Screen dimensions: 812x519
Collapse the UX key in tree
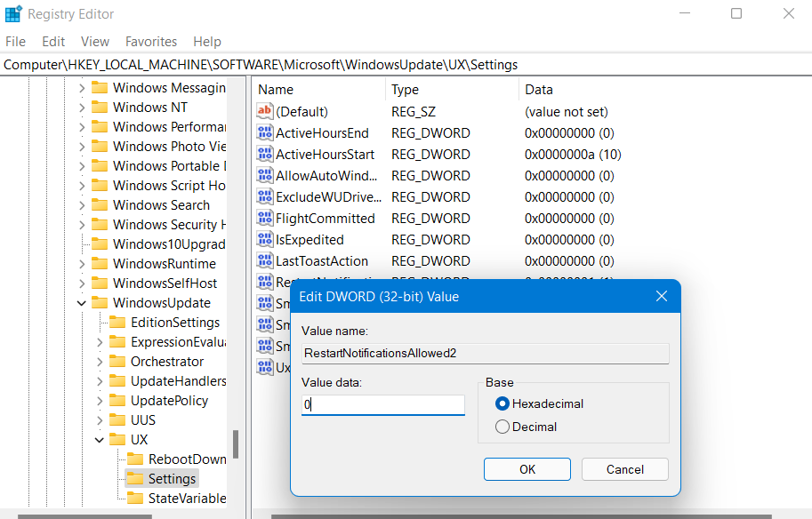tap(100, 440)
